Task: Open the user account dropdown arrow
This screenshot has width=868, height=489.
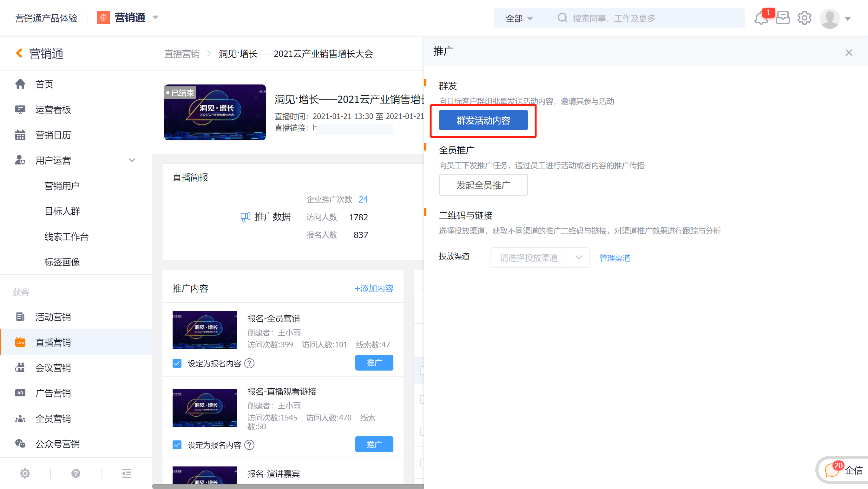Action: 848,19
